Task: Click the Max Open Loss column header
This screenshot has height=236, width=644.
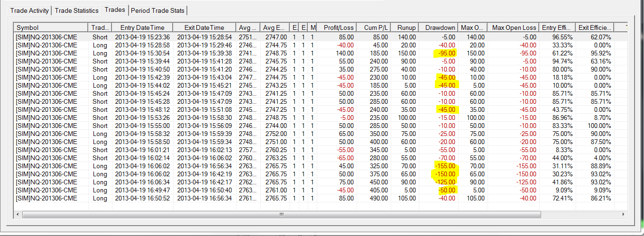Action: point(513,27)
